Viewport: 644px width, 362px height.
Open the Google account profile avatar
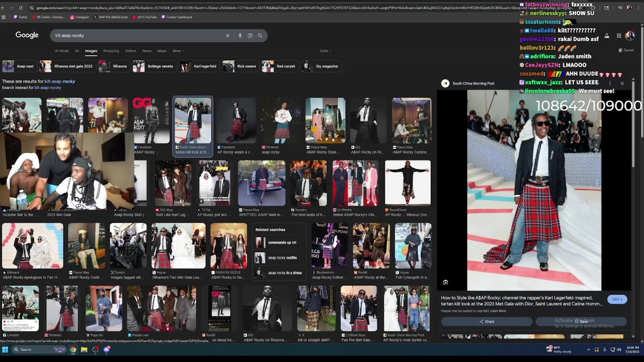pos(630,36)
